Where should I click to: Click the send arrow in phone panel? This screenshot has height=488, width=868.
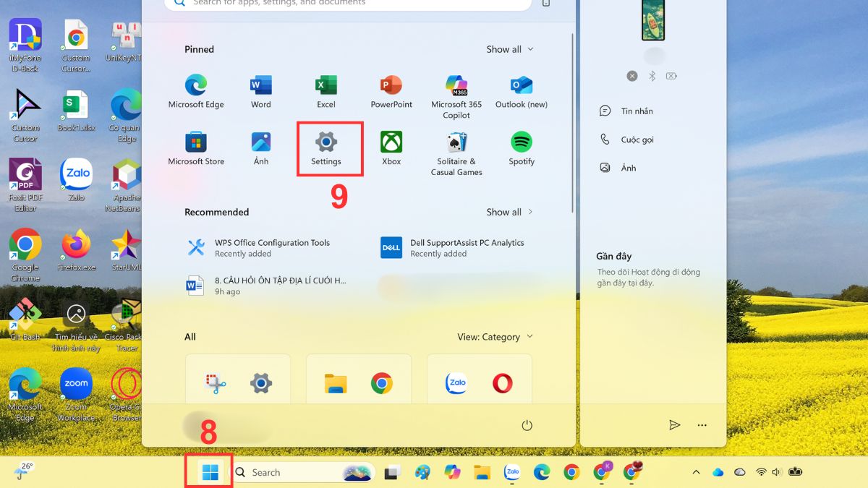click(675, 425)
